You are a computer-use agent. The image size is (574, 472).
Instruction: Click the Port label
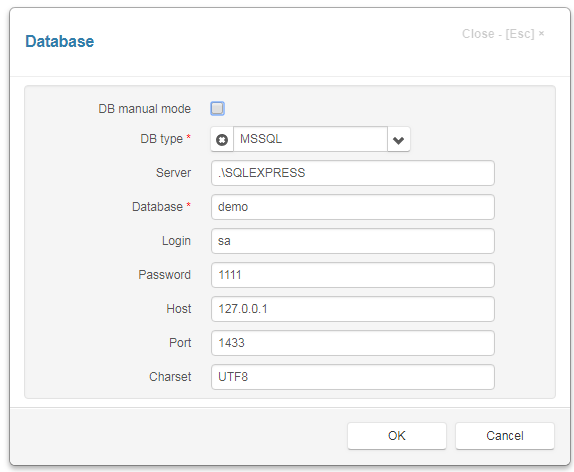click(180, 343)
